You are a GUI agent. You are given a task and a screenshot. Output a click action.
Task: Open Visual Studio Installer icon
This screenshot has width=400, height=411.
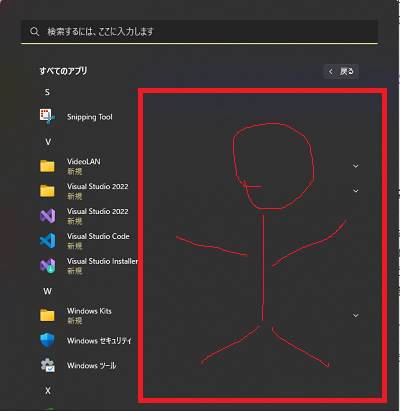pyautogui.click(x=47, y=266)
